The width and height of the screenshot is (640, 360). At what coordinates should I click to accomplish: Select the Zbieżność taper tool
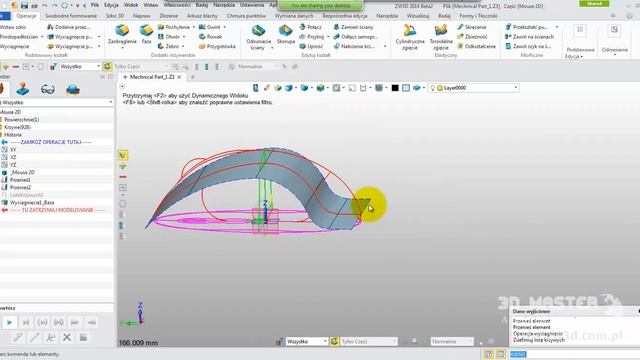472,37
